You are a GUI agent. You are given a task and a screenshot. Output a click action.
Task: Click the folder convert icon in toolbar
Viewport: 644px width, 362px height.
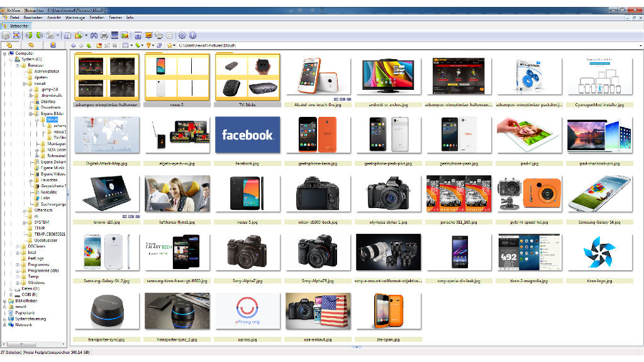click(79, 36)
